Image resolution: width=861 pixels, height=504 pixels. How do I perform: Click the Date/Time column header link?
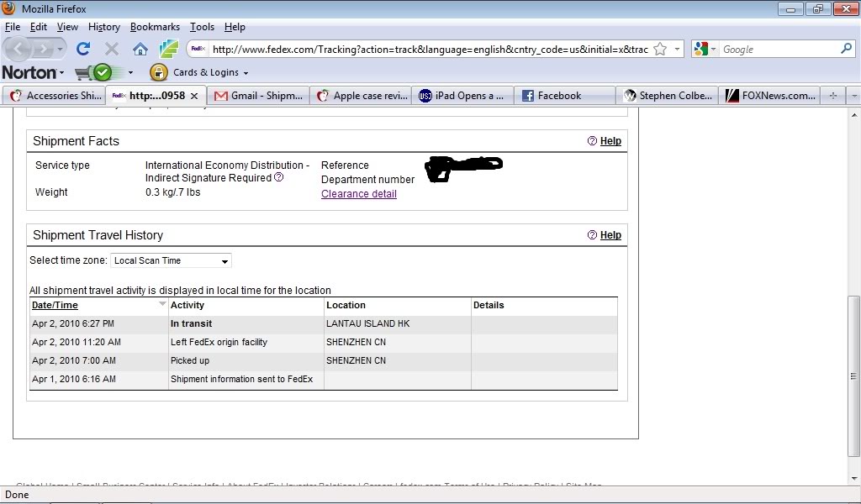[55, 305]
